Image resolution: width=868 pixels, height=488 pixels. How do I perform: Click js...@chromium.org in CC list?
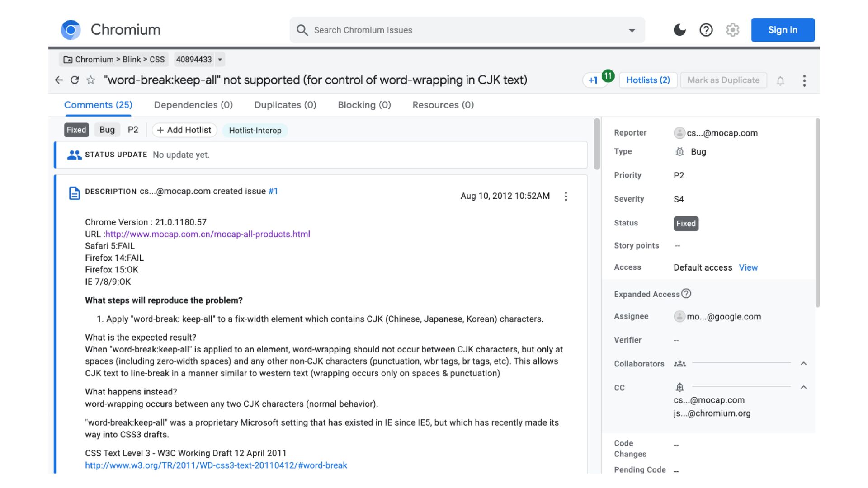pos(712,413)
